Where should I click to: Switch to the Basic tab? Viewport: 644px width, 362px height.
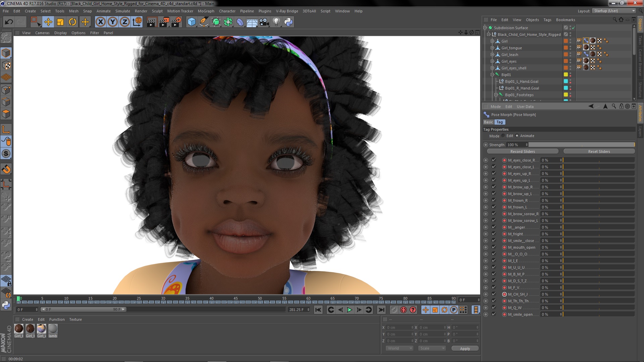pos(488,122)
